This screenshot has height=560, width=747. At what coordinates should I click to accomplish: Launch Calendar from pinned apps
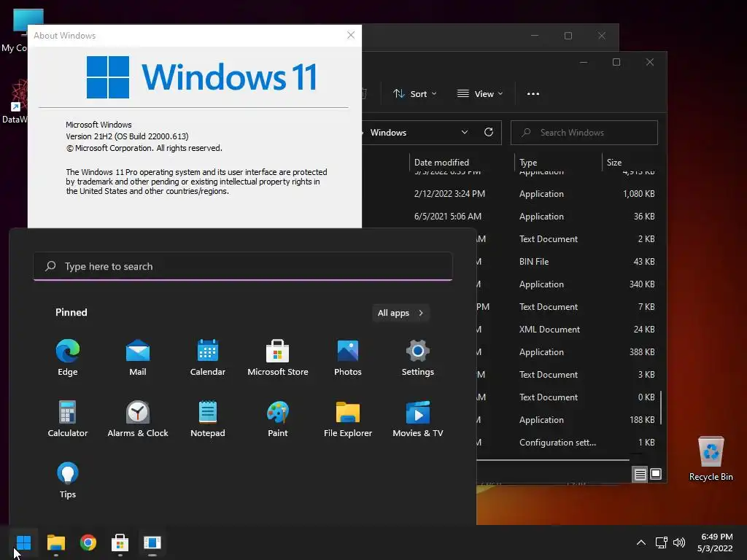pyautogui.click(x=208, y=357)
